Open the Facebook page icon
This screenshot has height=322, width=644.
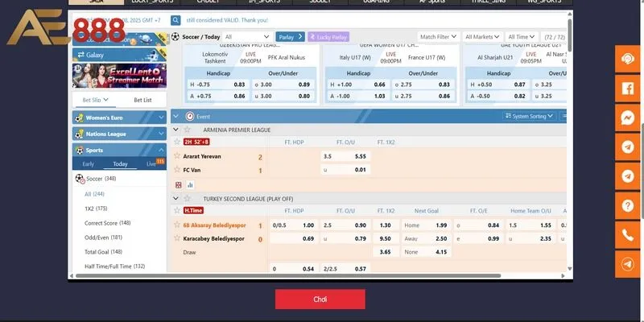[628, 89]
